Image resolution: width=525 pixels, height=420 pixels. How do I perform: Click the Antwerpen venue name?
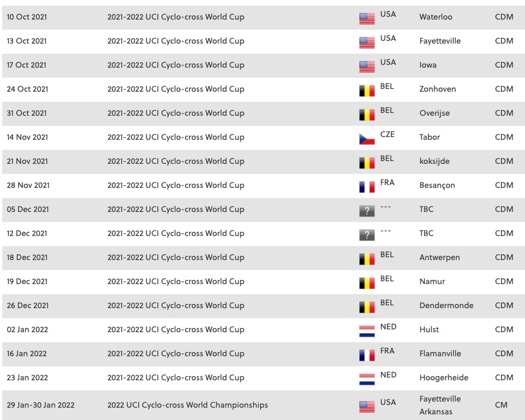point(439,257)
